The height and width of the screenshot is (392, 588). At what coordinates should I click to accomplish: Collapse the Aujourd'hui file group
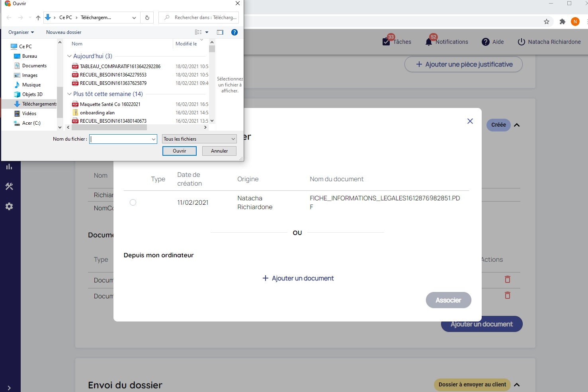(70, 56)
